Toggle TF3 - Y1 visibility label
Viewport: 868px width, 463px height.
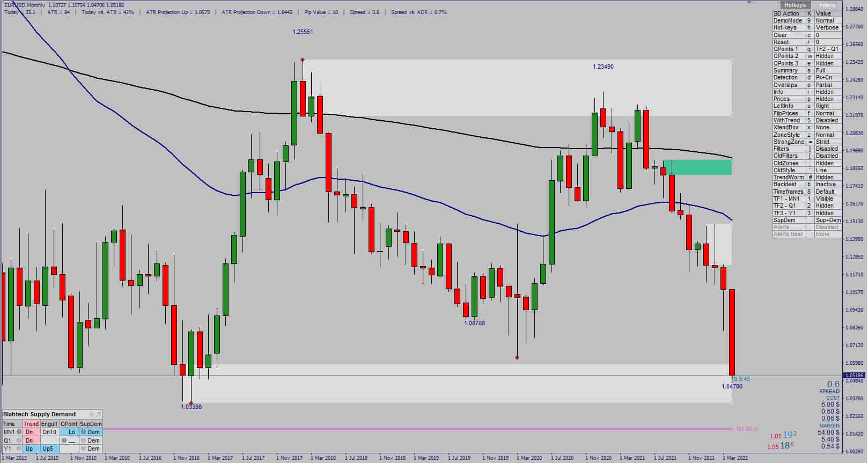[x=789, y=213]
